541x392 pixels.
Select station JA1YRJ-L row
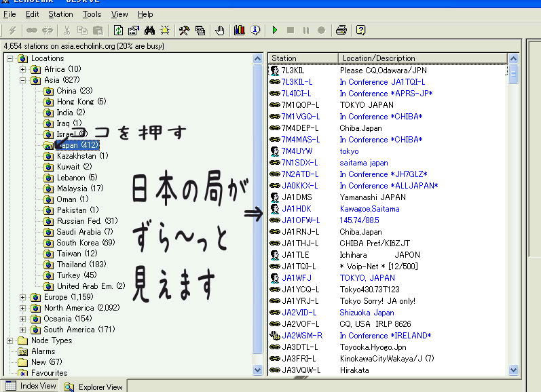tap(387, 301)
